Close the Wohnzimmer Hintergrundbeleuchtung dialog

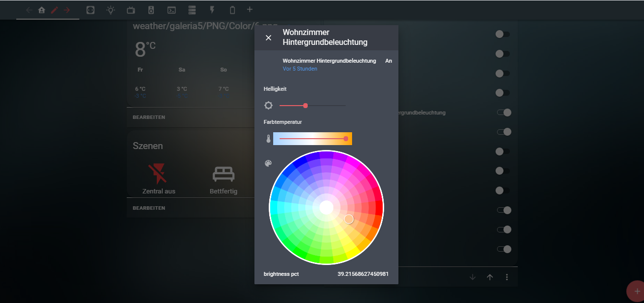(x=268, y=38)
